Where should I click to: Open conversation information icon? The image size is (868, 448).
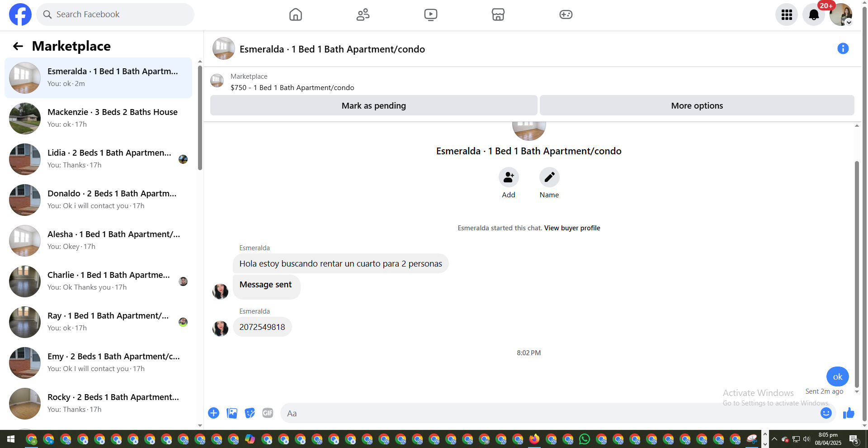[x=843, y=48]
